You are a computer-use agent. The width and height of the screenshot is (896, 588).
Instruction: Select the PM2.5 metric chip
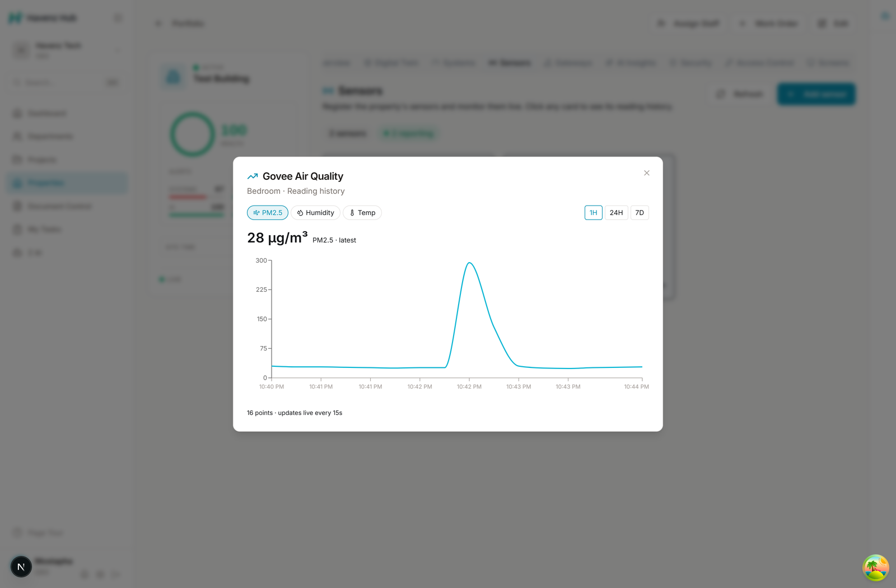268,213
